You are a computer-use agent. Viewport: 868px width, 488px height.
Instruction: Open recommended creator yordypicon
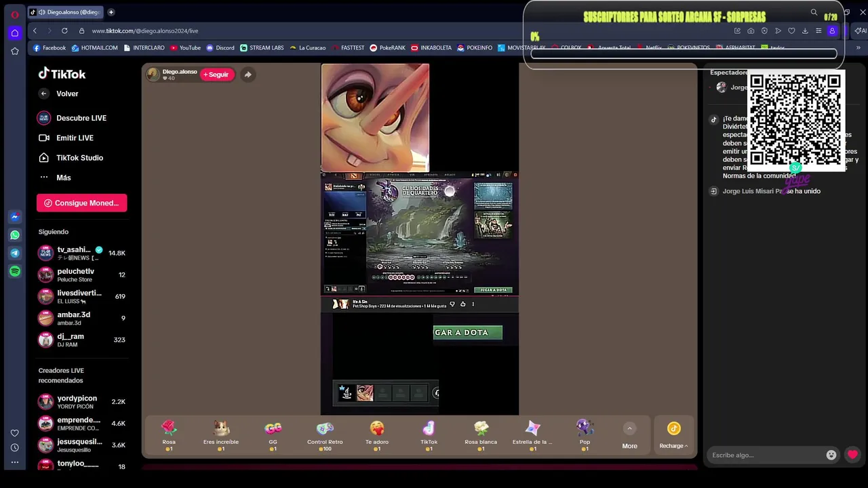tap(81, 402)
